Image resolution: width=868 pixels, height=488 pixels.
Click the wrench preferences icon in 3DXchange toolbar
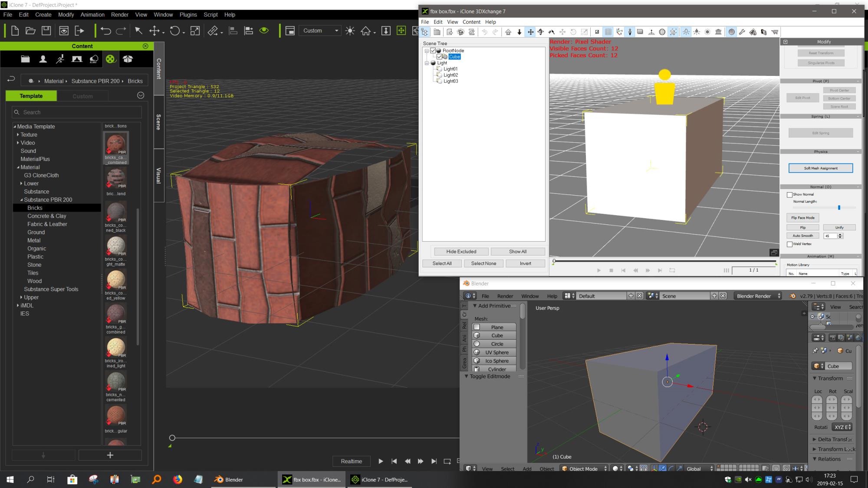[x=742, y=32]
